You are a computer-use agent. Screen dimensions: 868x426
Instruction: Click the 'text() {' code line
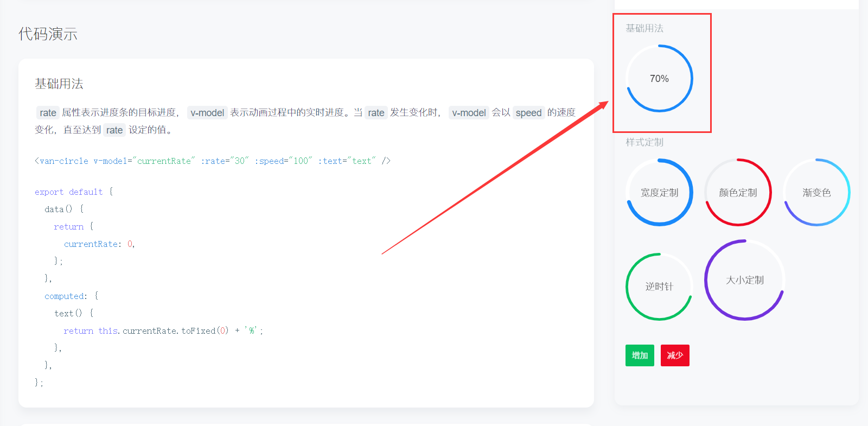pos(74,313)
